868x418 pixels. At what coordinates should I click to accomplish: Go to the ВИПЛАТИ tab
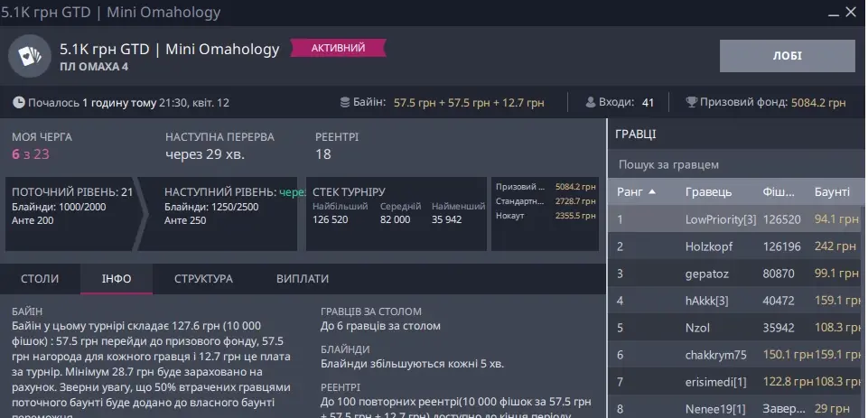click(x=303, y=279)
